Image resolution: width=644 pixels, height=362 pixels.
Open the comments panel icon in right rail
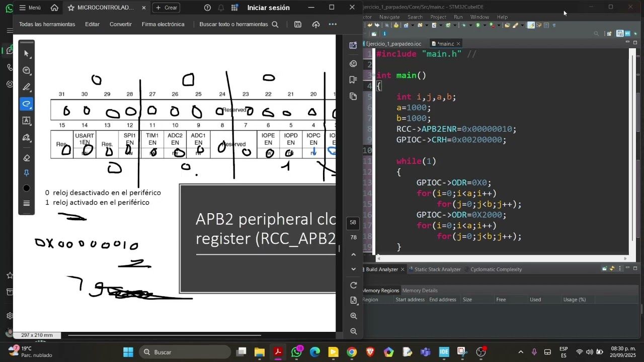coord(353,63)
